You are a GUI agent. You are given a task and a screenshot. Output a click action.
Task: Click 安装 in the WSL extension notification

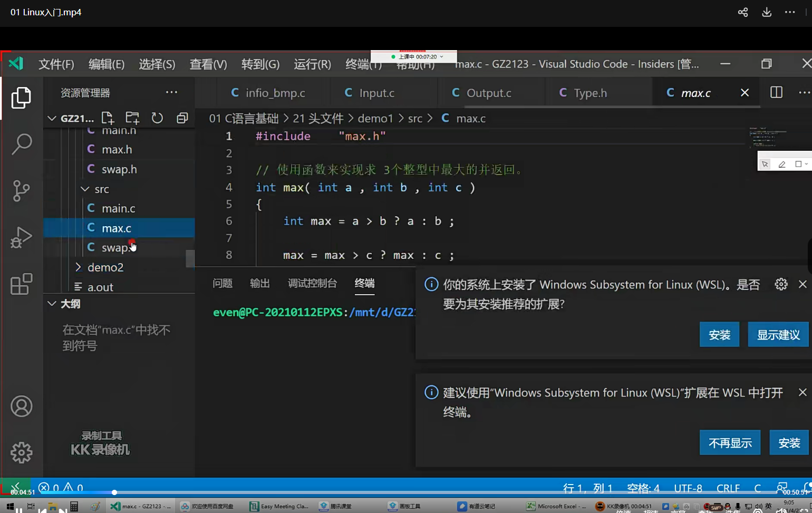click(719, 334)
